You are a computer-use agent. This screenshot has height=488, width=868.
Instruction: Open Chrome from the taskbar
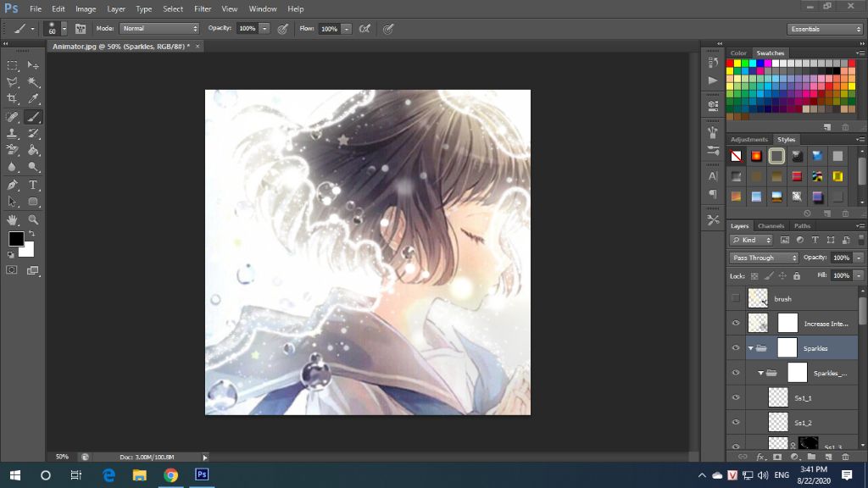(x=170, y=474)
